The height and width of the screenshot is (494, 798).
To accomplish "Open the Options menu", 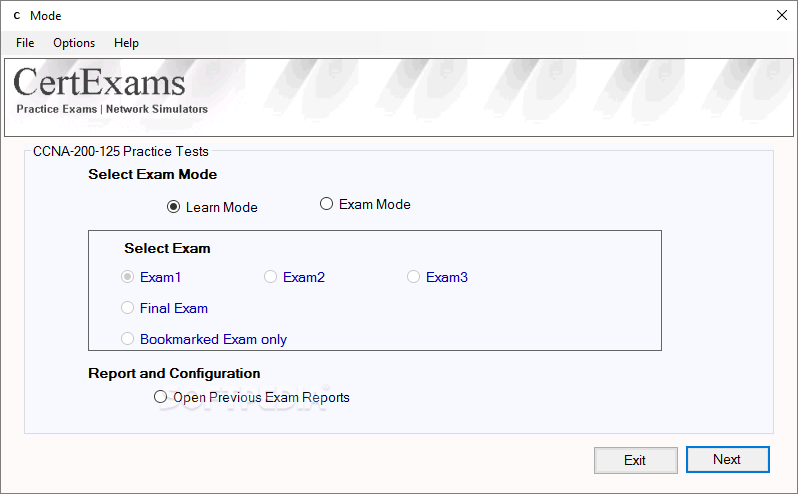I will pyautogui.click(x=74, y=43).
